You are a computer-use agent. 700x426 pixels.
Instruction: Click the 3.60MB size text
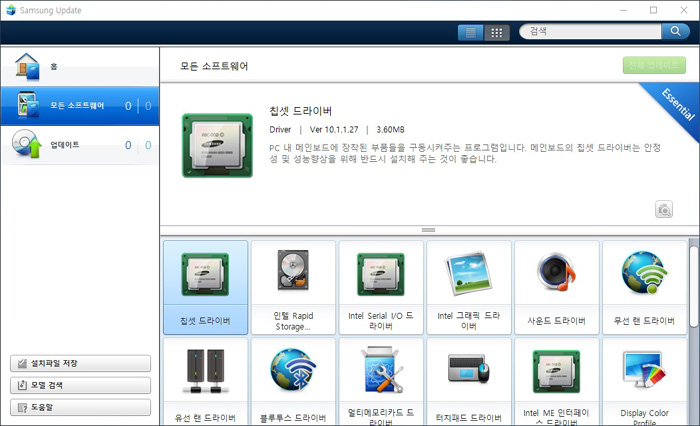[390, 129]
